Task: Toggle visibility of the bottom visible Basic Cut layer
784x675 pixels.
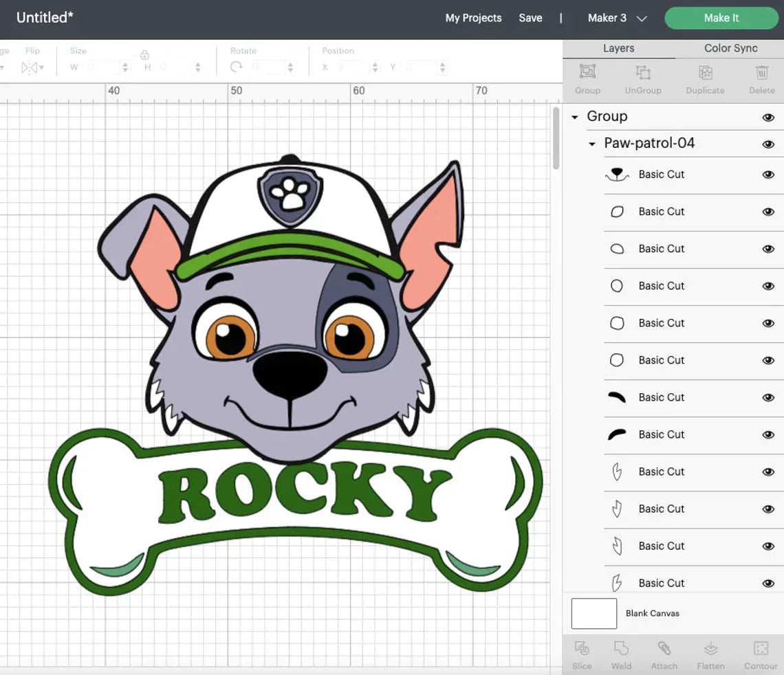Action: coord(768,583)
